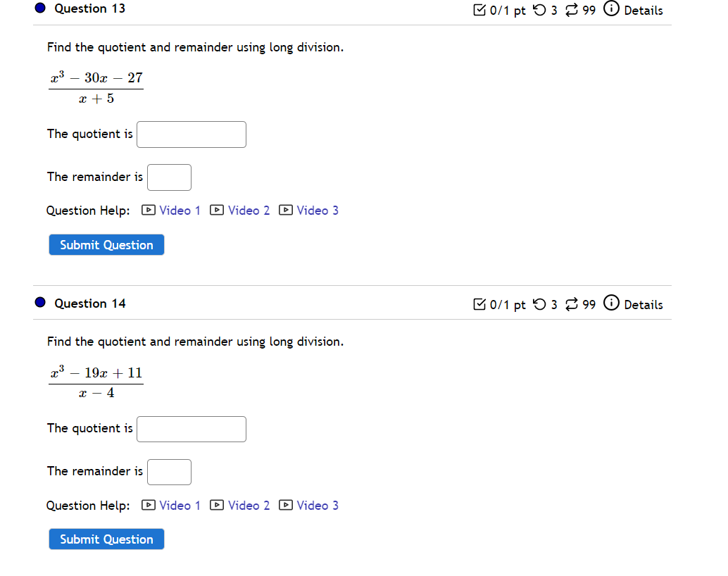Click the blue status dot next to Question 13
Viewport: 728px width, 576px height.
(39, 8)
